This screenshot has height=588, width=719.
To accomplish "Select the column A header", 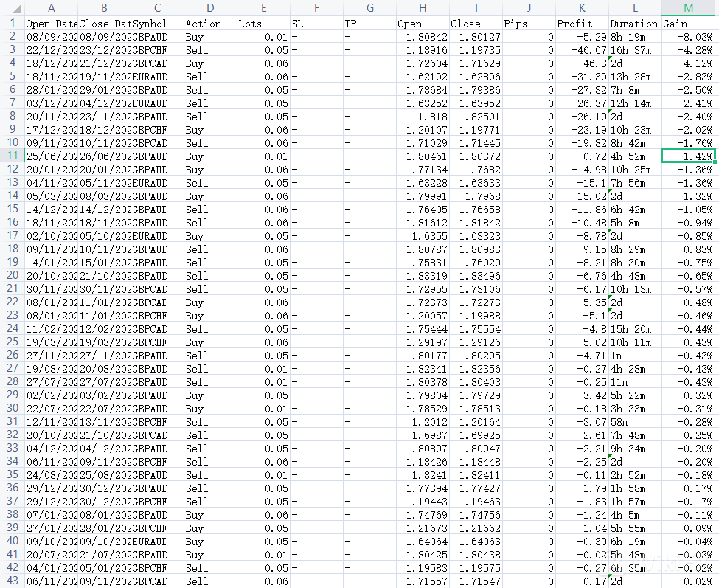I will pos(50,7).
